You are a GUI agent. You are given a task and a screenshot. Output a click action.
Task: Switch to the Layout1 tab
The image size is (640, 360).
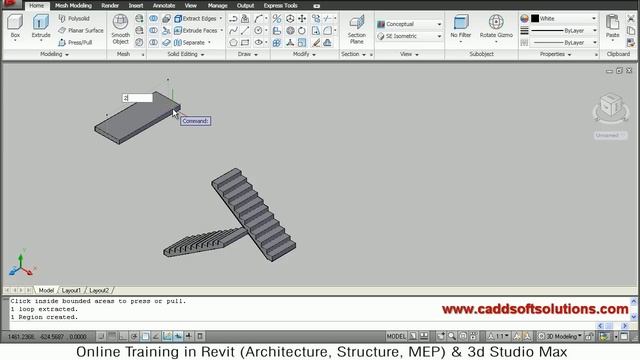(71, 290)
